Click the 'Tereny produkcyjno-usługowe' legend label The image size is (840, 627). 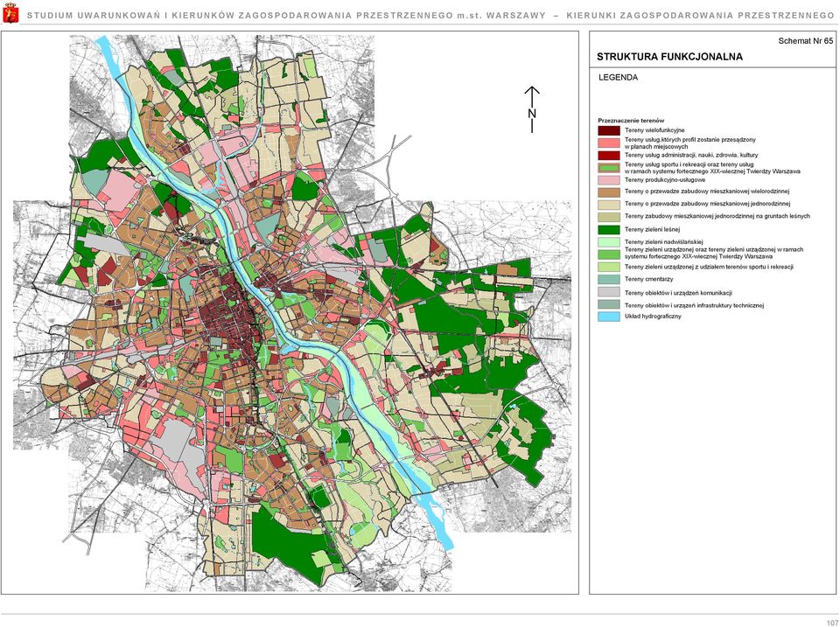click(x=665, y=180)
